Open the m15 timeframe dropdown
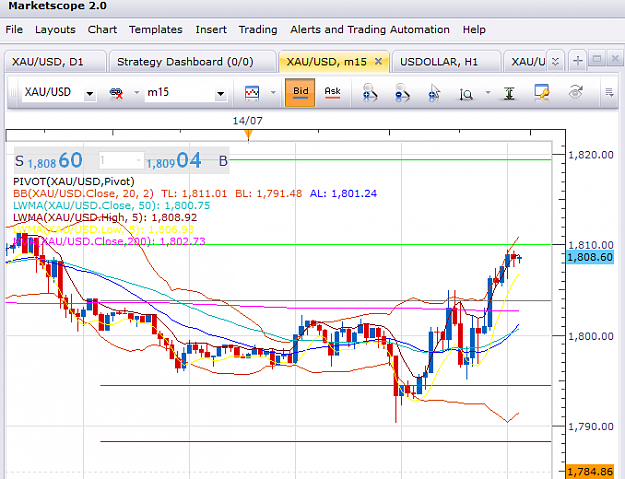The image size is (625, 479). point(220,94)
